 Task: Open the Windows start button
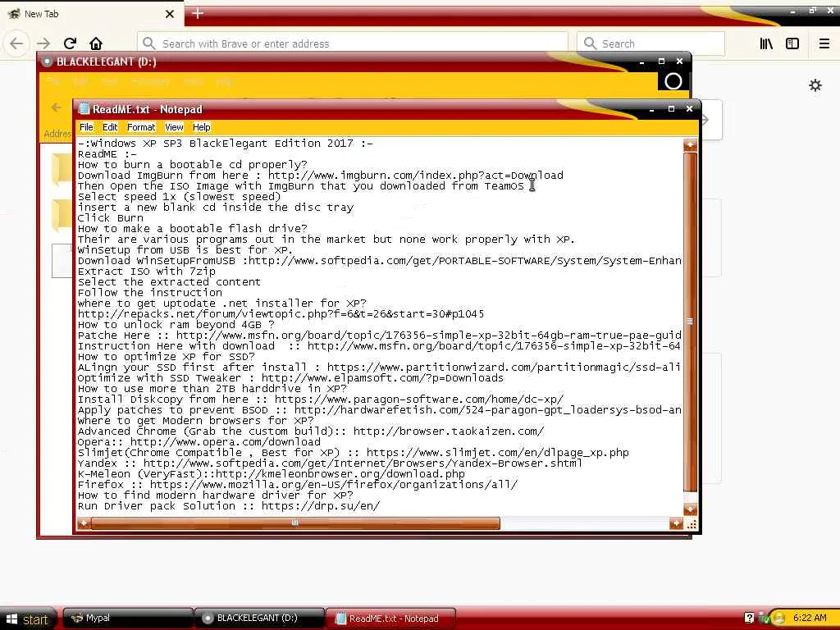click(29, 619)
